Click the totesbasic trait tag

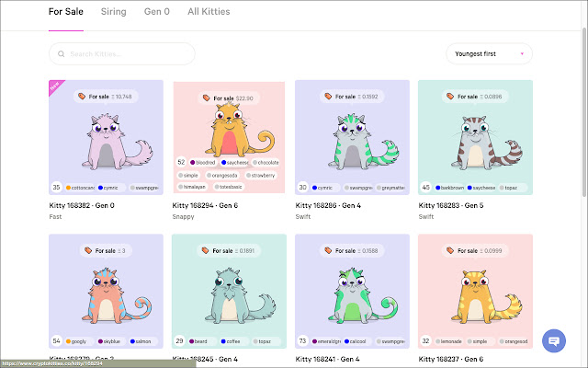pyautogui.click(x=229, y=187)
